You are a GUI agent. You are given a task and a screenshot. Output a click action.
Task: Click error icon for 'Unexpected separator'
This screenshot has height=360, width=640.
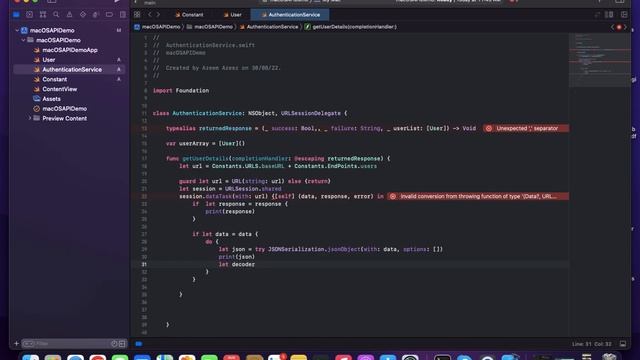(489, 128)
